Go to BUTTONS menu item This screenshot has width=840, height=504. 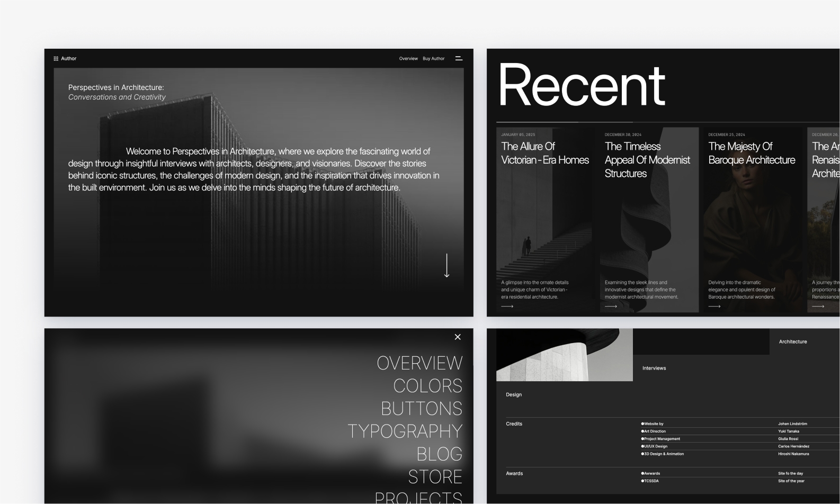[x=422, y=409]
